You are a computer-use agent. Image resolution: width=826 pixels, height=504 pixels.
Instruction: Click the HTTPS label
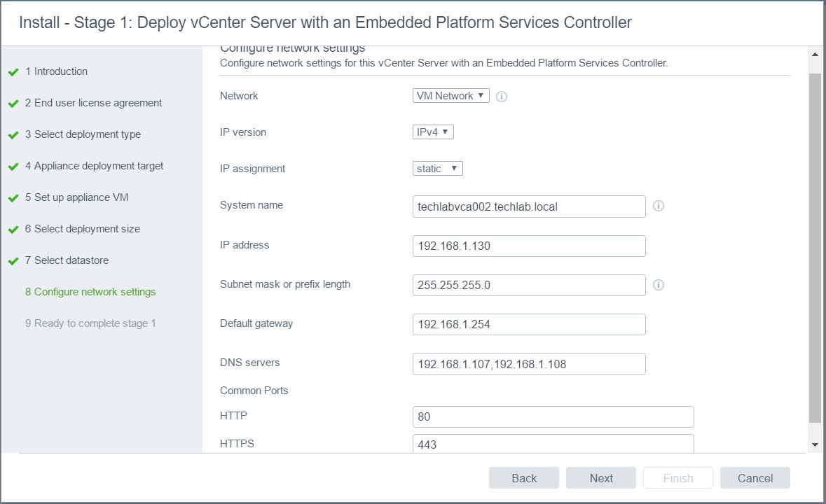(x=237, y=444)
